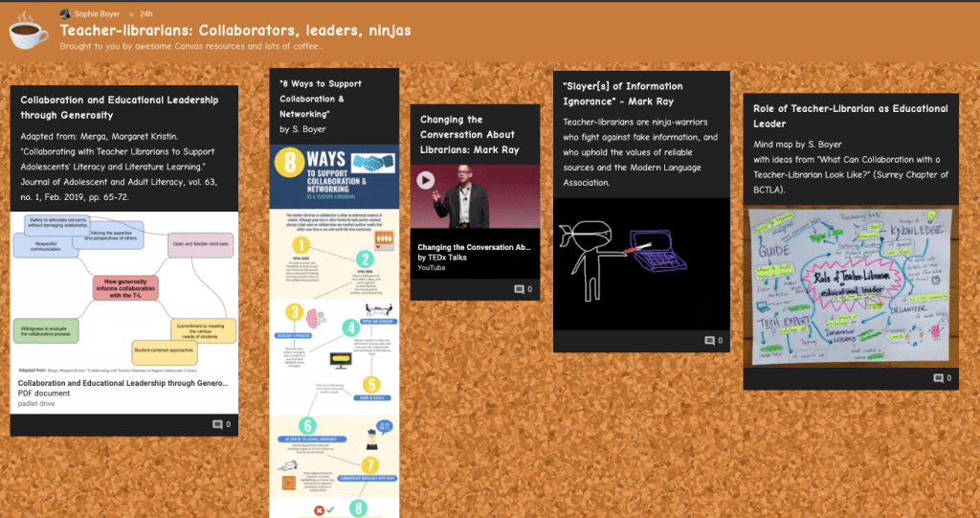Viewport: 980px width, 518px height.
Task: Click the padlet title Teacher-librarians: Collaborators, leaders, ninjas
Action: tap(235, 31)
